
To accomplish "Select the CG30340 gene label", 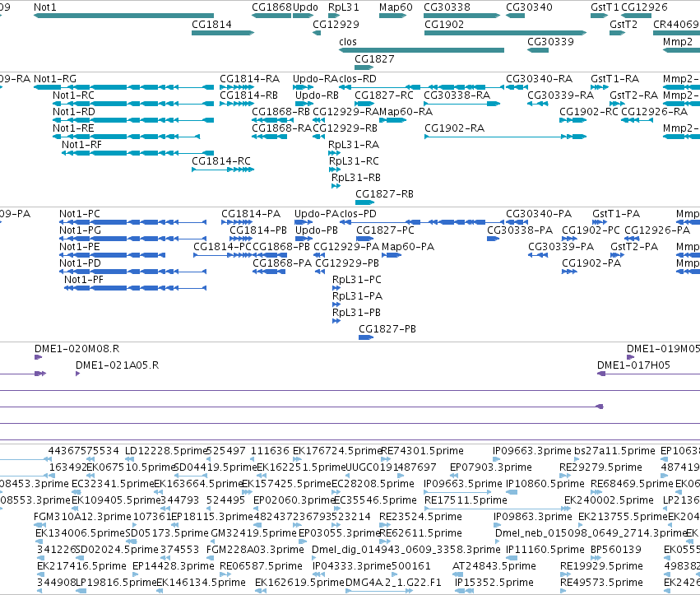I will point(529,7).
